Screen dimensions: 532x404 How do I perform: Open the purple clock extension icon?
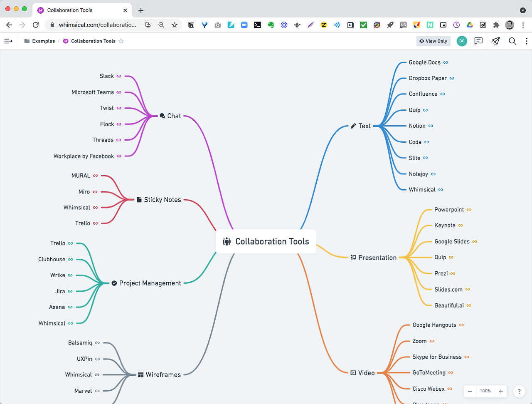[x=456, y=25]
